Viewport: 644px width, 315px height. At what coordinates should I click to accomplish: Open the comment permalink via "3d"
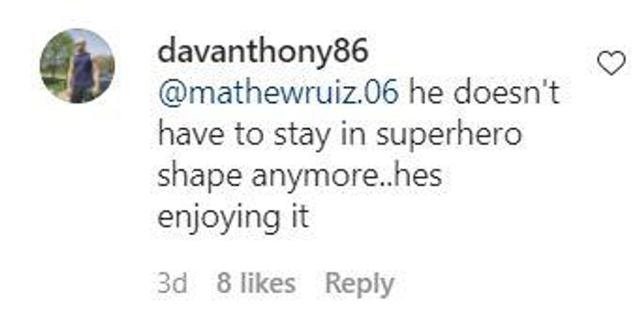click(x=172, y=283)
